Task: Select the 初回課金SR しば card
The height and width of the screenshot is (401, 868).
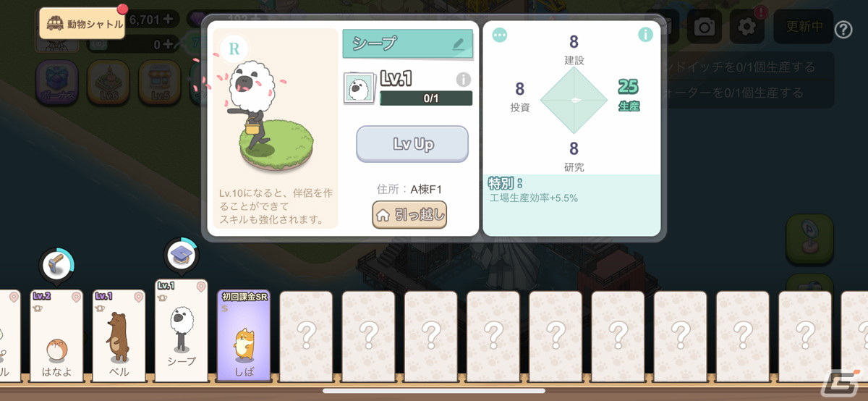Action: coord(244,335)
